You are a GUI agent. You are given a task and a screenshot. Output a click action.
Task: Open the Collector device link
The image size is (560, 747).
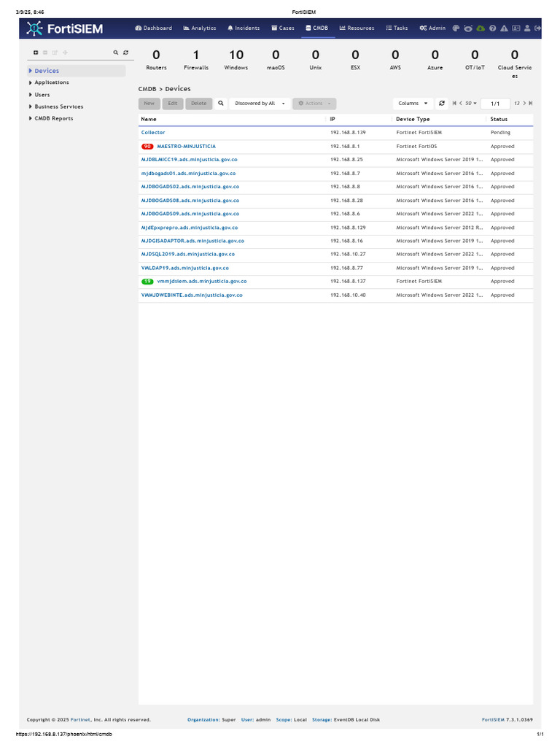(x=153, y=133)
